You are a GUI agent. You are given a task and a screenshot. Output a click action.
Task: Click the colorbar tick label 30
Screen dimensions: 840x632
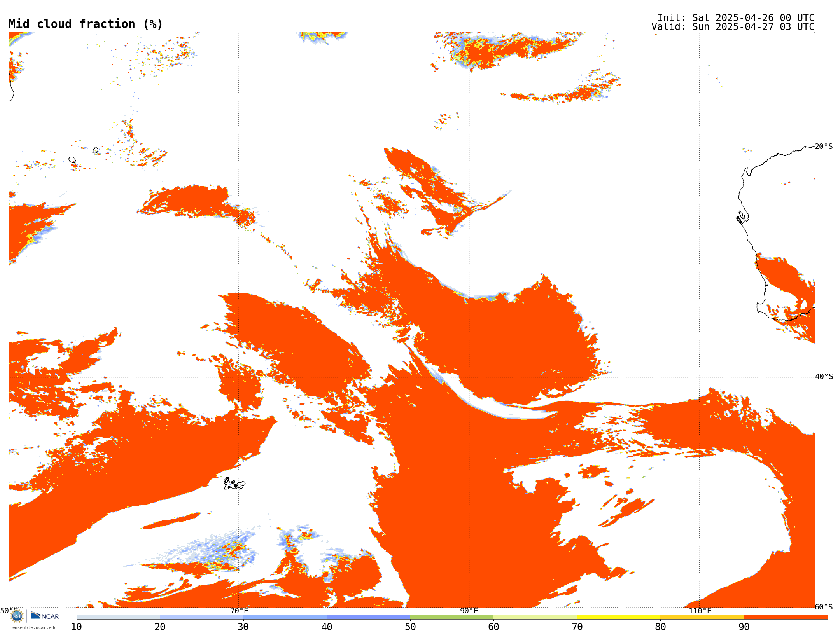click(243, 627)
